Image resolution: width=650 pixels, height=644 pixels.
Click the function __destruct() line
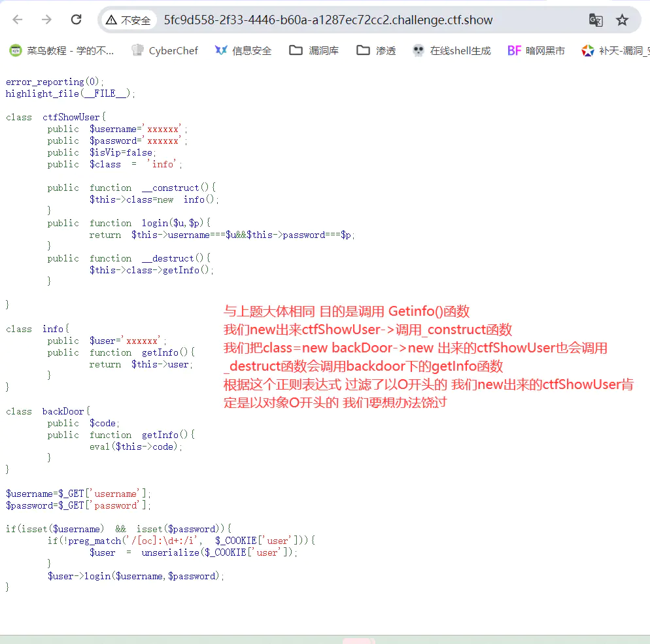coord(129,259)
